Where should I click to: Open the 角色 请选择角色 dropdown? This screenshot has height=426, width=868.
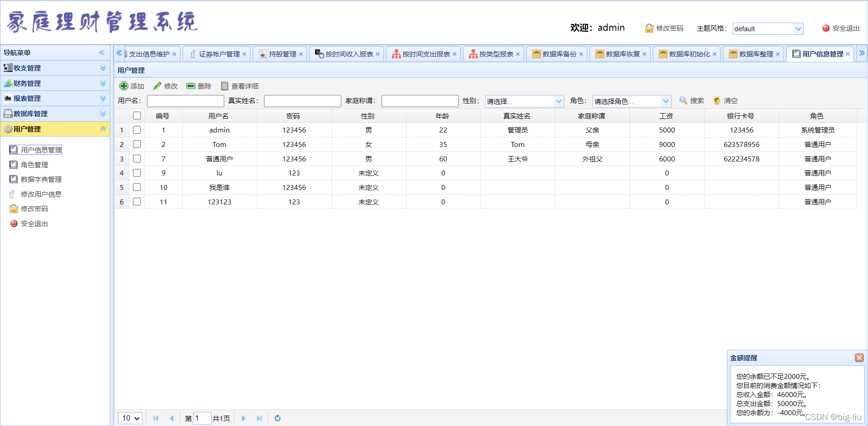(x=666, y=101)
